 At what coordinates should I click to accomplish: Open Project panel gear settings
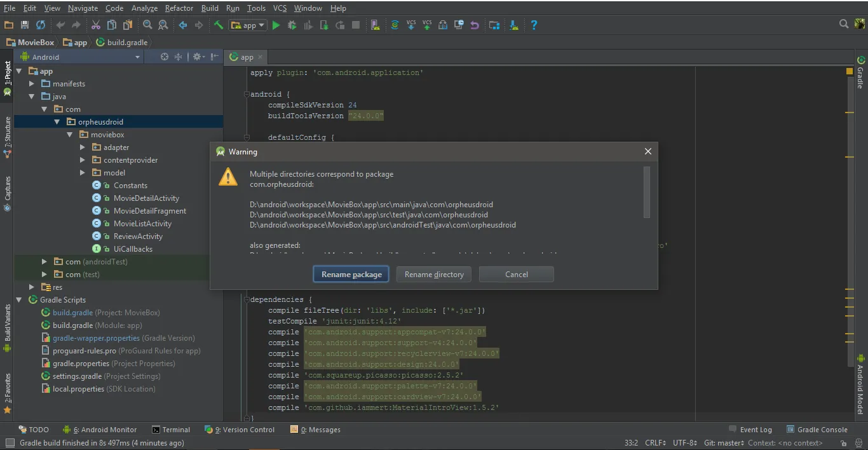coord(198,57)
